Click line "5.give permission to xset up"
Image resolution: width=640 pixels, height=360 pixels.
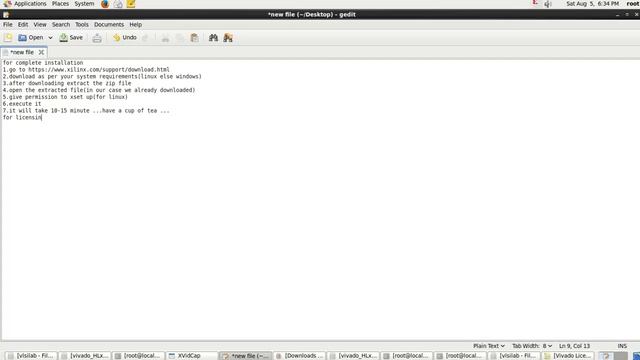[65, 97]
